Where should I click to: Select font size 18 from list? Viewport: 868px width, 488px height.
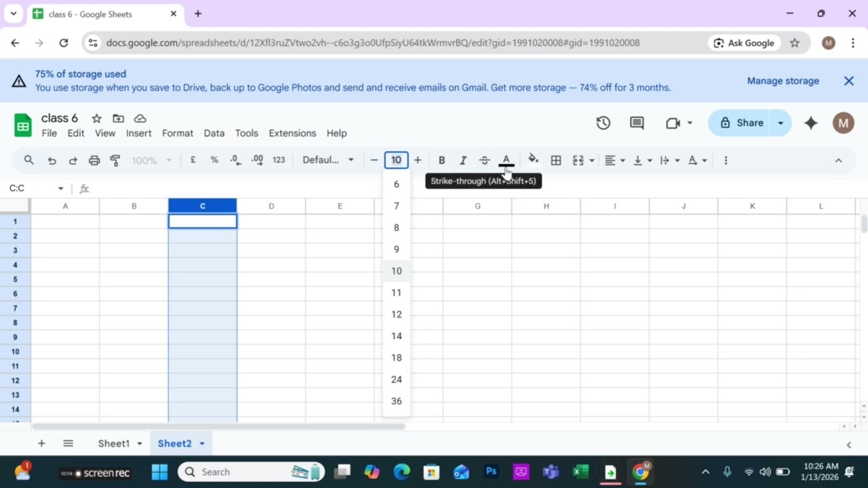397,358
